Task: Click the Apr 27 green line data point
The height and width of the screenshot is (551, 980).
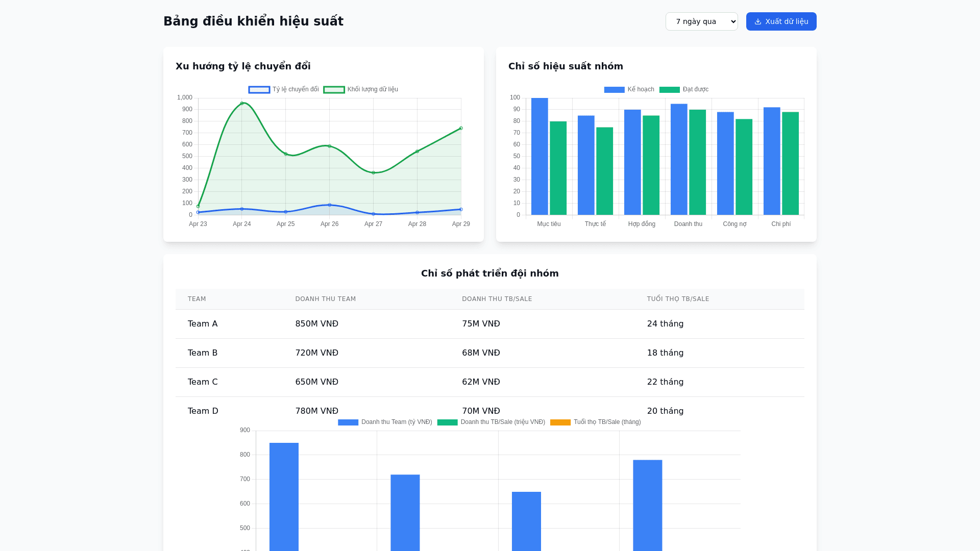Action: coord(373,173)
